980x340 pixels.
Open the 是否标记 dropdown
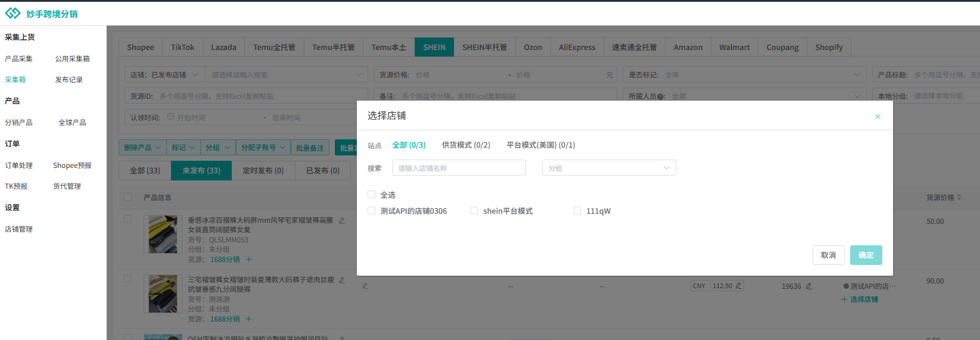744,74
